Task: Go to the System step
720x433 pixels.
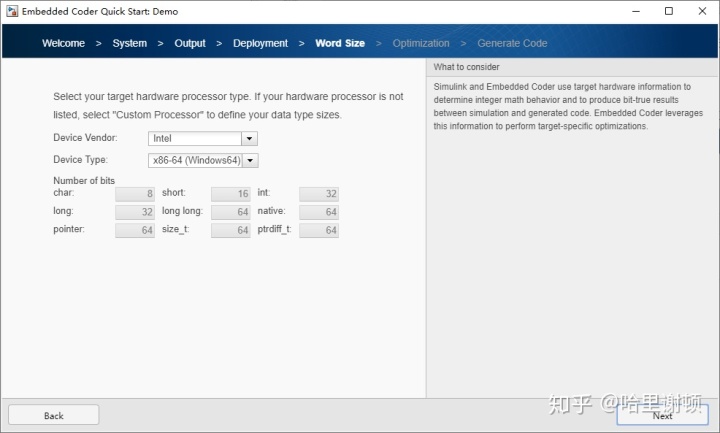Action: point(130,43)
